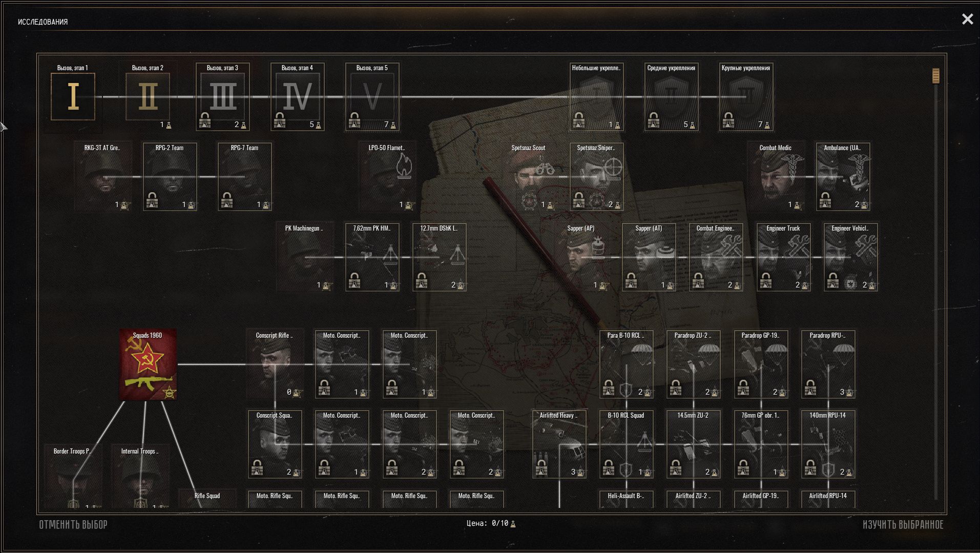The height and width of the screenshot is (553, 980).
Task: Select the 140mm RPU-14 card
Action: point(828,444)
